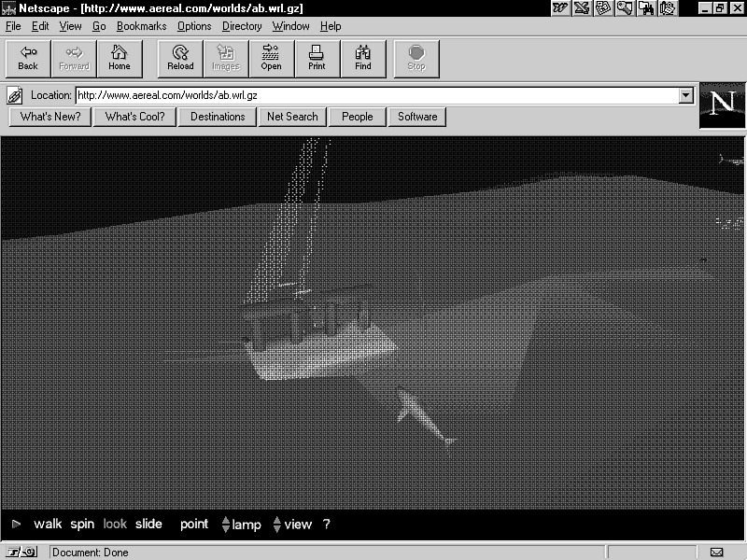Enable spin navigation mode
Screen dimensions: 747x560
click(x=82, y=525)
